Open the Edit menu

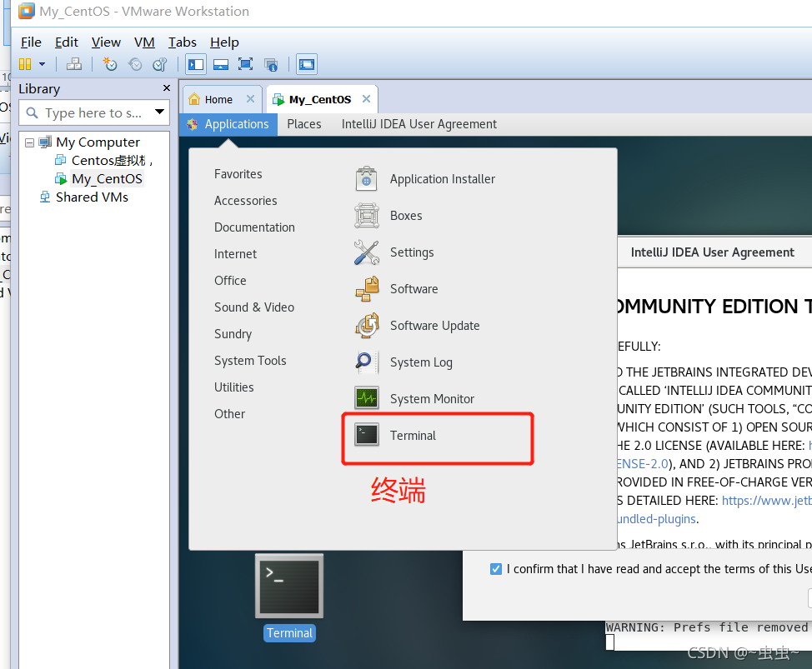coord(67,42)
